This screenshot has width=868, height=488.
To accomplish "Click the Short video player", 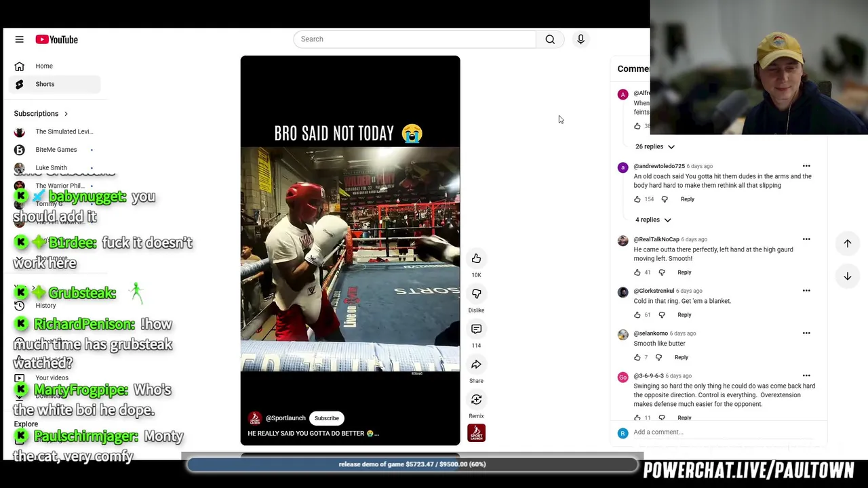I will tap(350, 251).
